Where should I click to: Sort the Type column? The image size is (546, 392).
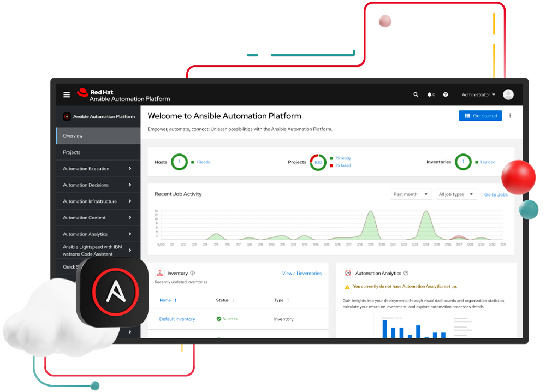[x=288, y=300]
